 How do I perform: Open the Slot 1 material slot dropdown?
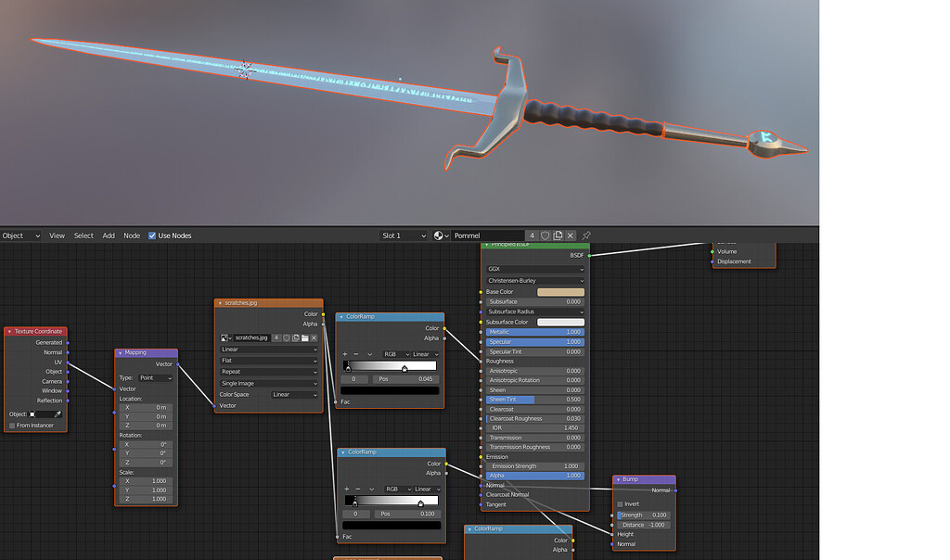coord(404,235)
